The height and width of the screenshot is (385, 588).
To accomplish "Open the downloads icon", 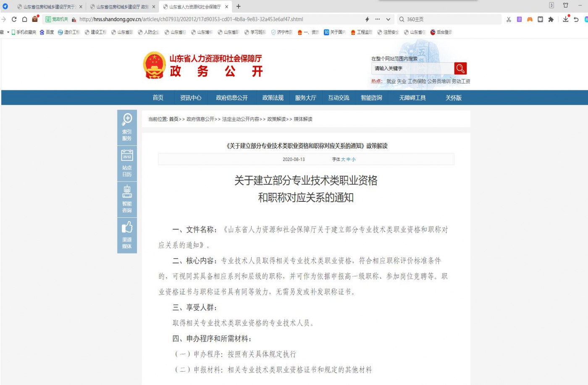I will point(565,19).
